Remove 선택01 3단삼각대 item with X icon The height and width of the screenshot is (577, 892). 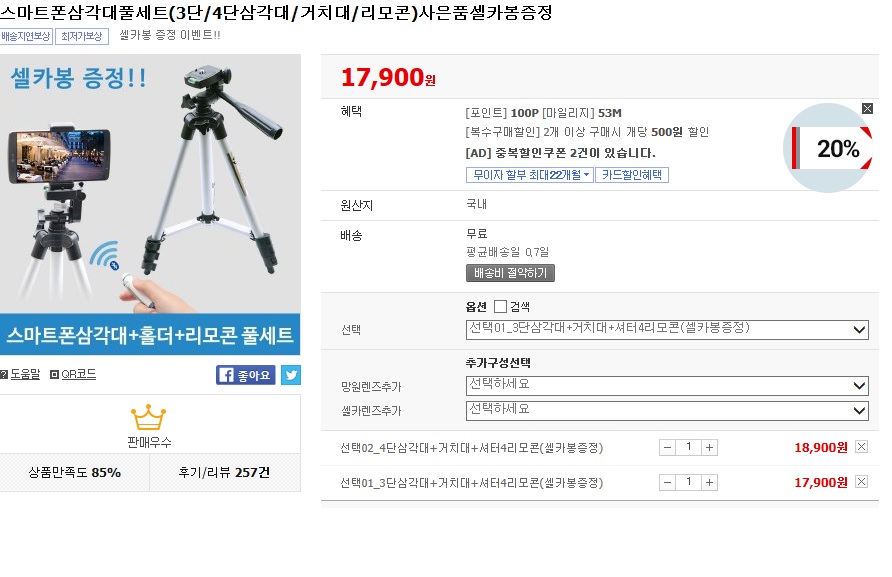(861, 482)
